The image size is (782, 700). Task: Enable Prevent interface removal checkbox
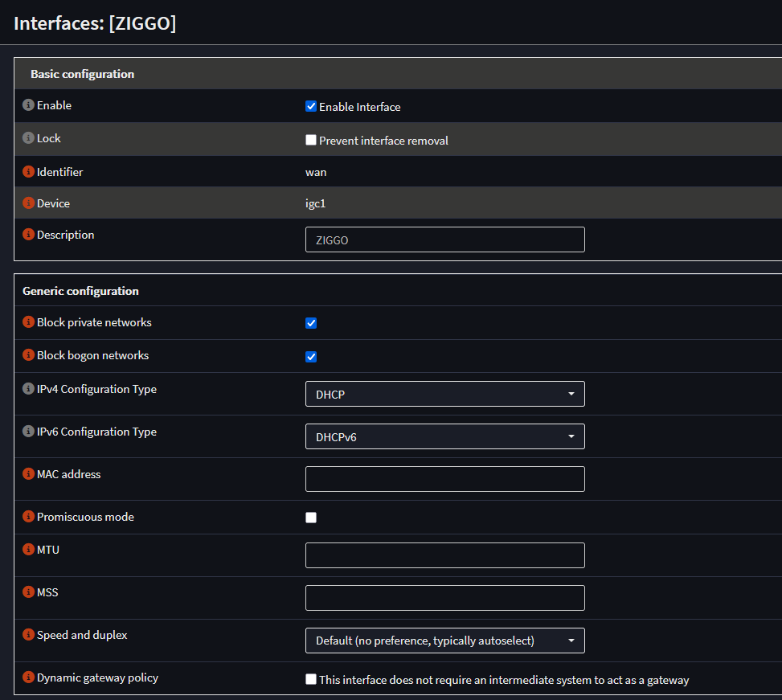tap(311, 140)
